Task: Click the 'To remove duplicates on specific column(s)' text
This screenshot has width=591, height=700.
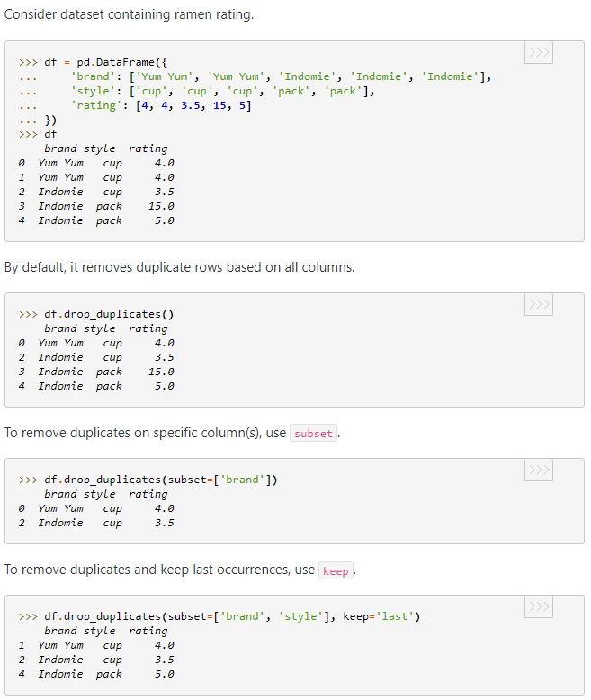Action: click(x=144, y=434)
